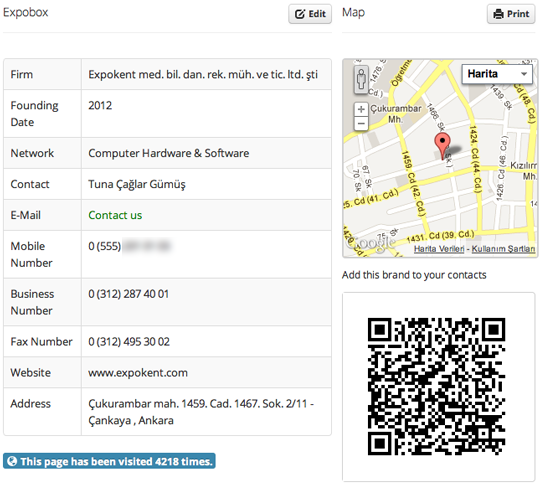Click the pencil icon on Edit button

pyautogui.click(x=300, y=14)
